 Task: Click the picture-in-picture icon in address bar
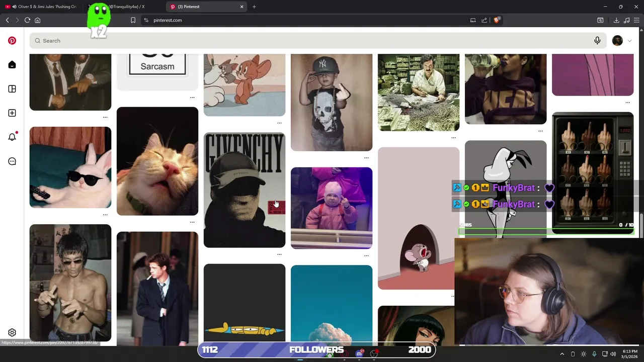[473, 20]
